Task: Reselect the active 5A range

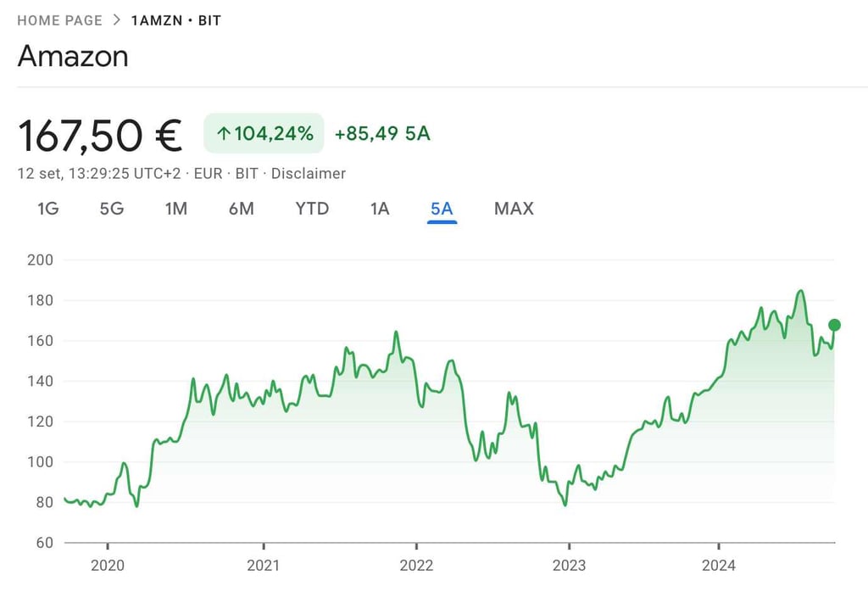Action: pyautogui.click(x=441, y=209)
